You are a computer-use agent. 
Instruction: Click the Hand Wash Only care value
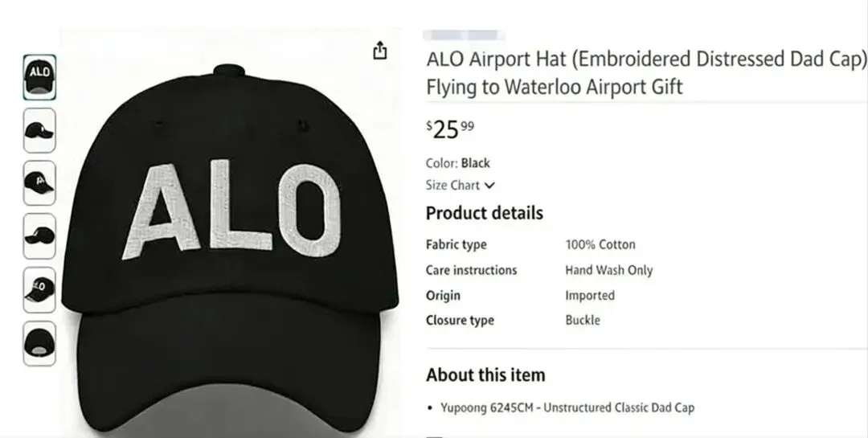tap(608, 270)
